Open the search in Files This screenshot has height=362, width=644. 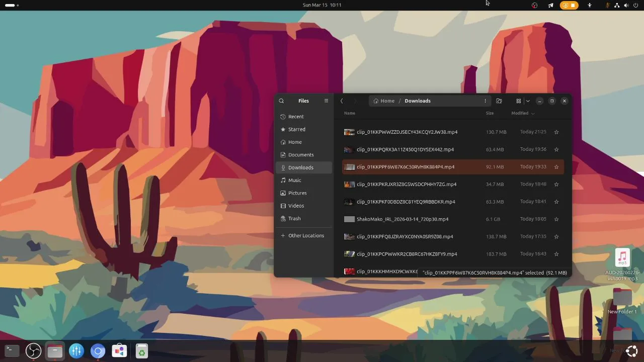pos(281,101)
